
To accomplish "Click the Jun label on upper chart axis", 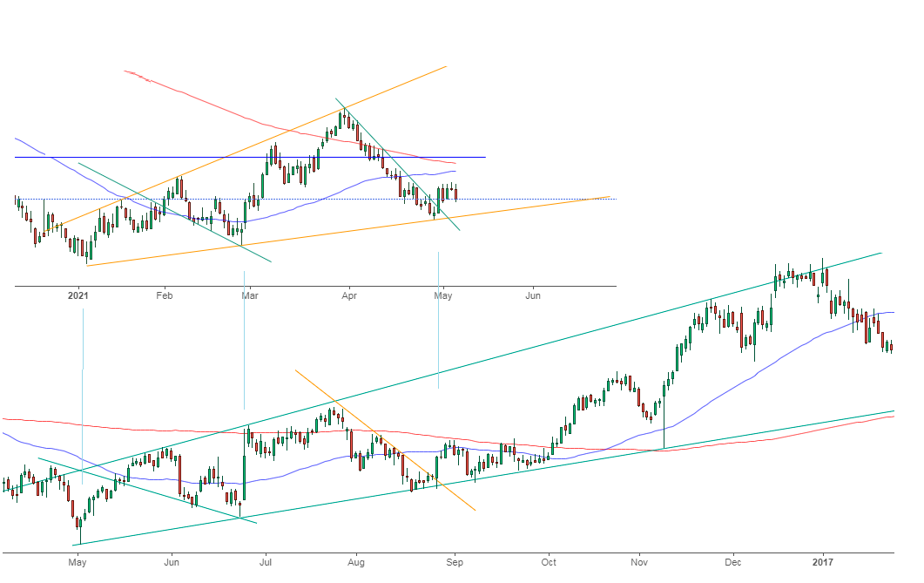I will tap(534, 296).
